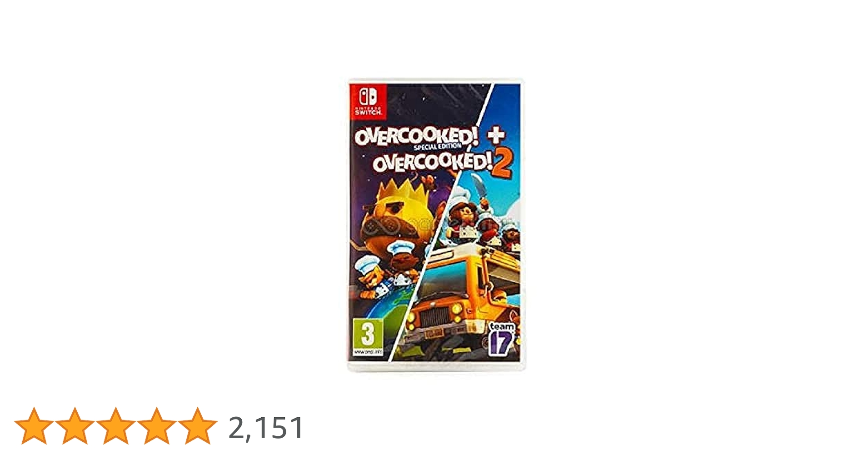Click the Nintendo Switch logo on cover
868x454 pixels.
pyautogui.click(x=368, y=102)
